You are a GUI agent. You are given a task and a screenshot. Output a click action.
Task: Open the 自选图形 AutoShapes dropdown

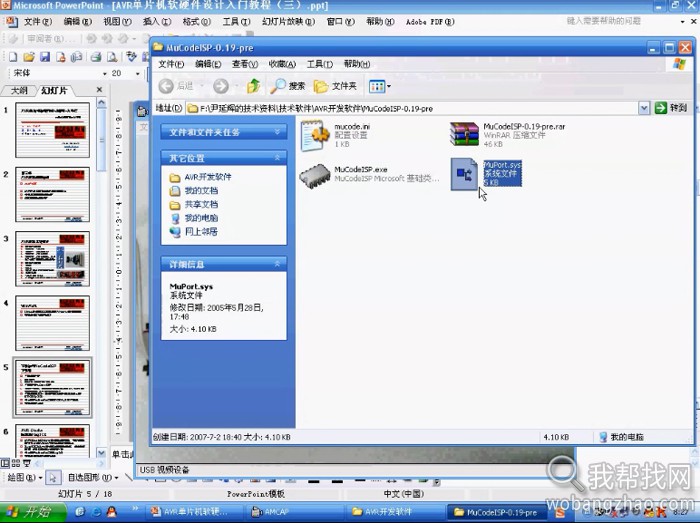pos(93,478)
